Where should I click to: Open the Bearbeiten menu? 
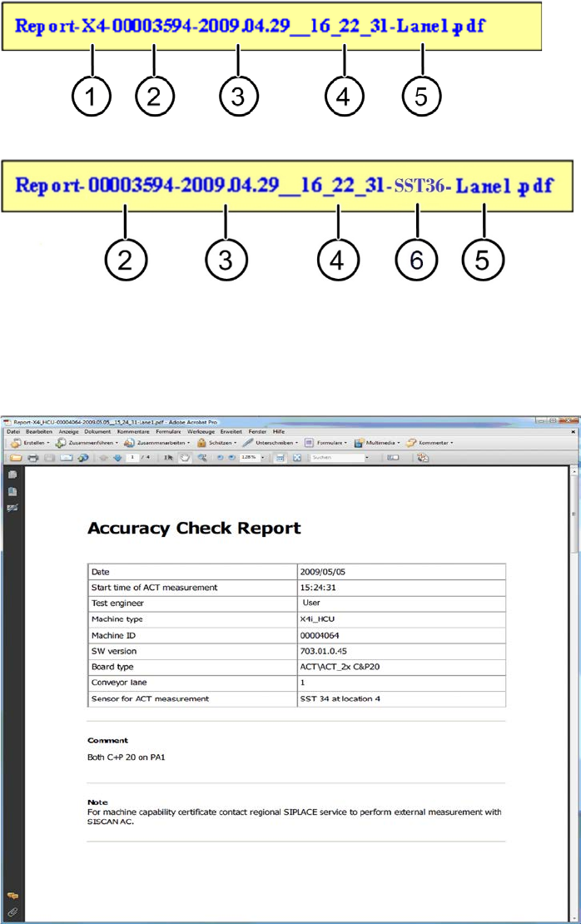pyautogui.click(x=39, y=431)
